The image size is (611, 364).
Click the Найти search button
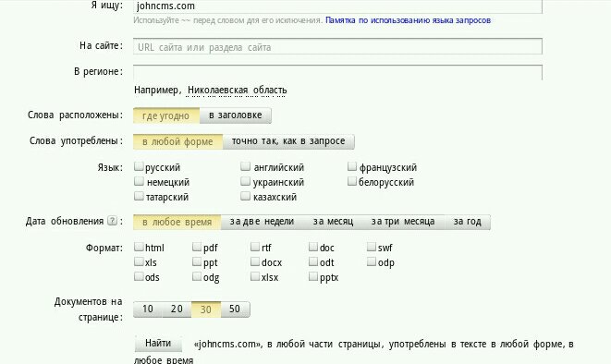click(158, 344)
